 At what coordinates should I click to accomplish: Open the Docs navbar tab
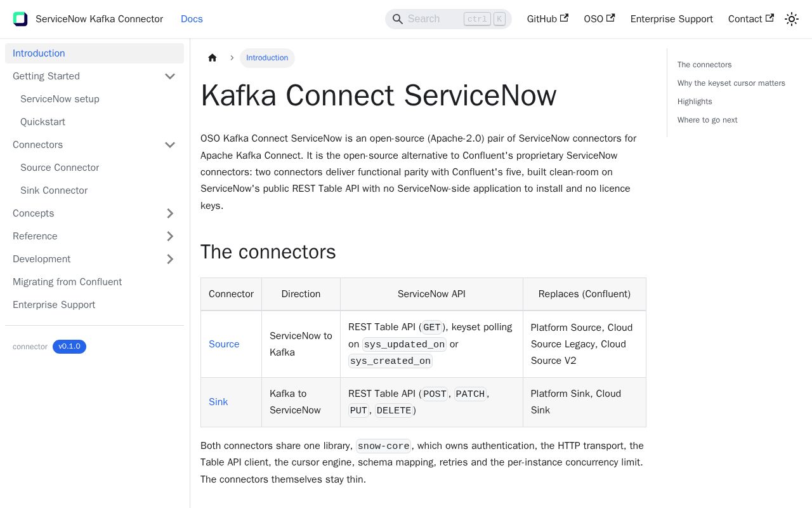click(192, 19)
